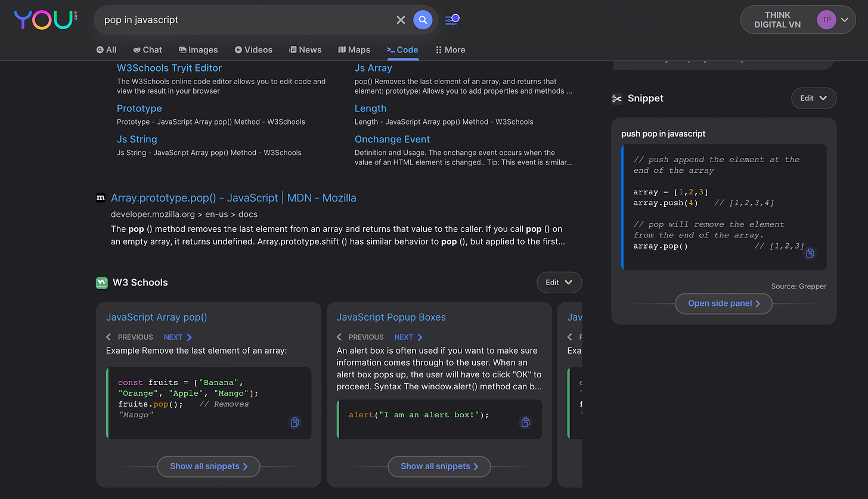Expand the THINK DIGITAL VN account chevron

[845, 20]
